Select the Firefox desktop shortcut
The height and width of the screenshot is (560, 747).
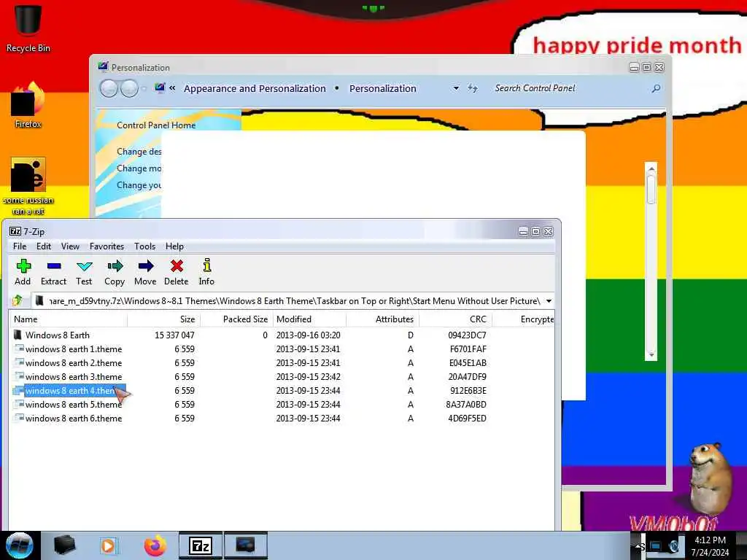(28, 106)
